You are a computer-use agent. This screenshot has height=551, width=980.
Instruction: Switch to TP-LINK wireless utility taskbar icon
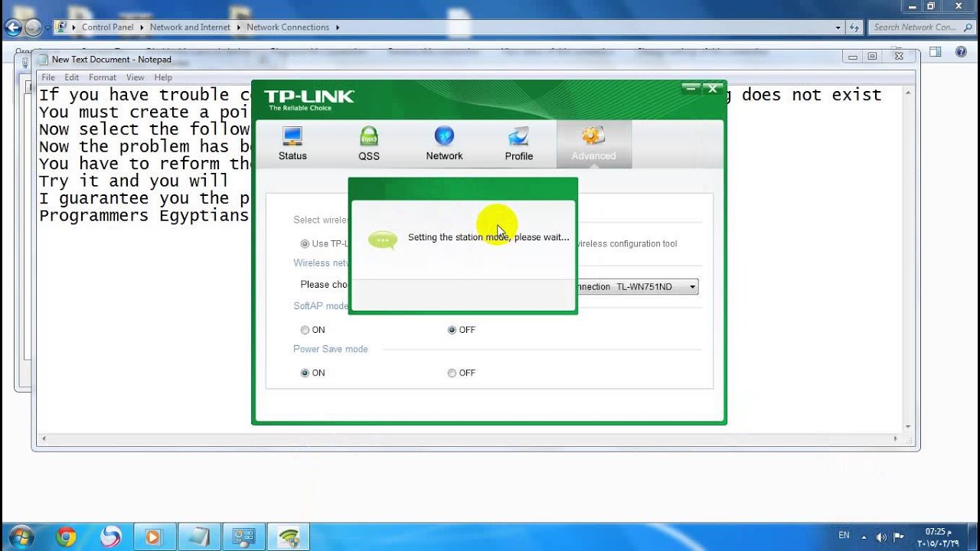tap(289, 537)
